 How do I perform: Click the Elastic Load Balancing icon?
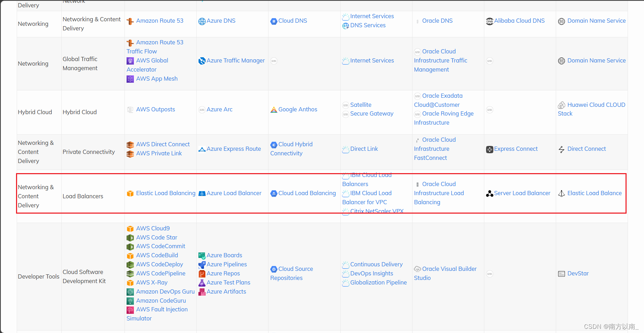point(130,193)
